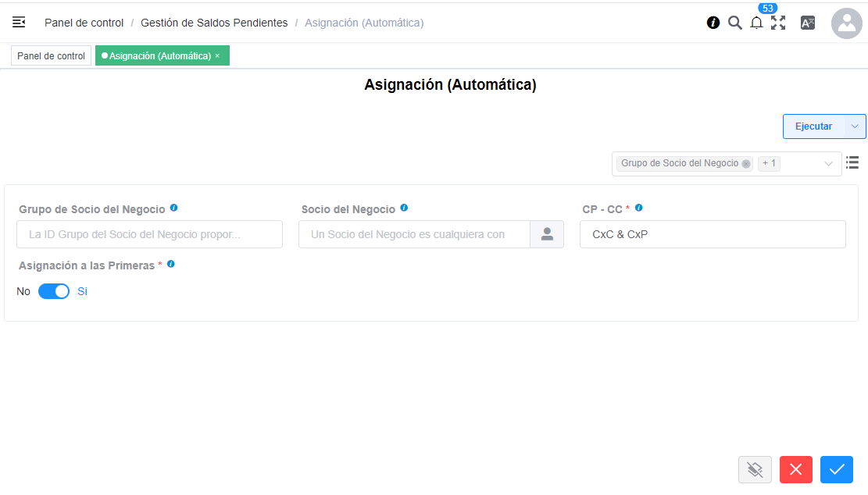868x495 pixels.
Task: Enter fullscreen mode via the expand icon
Action: tap(778, 23)
